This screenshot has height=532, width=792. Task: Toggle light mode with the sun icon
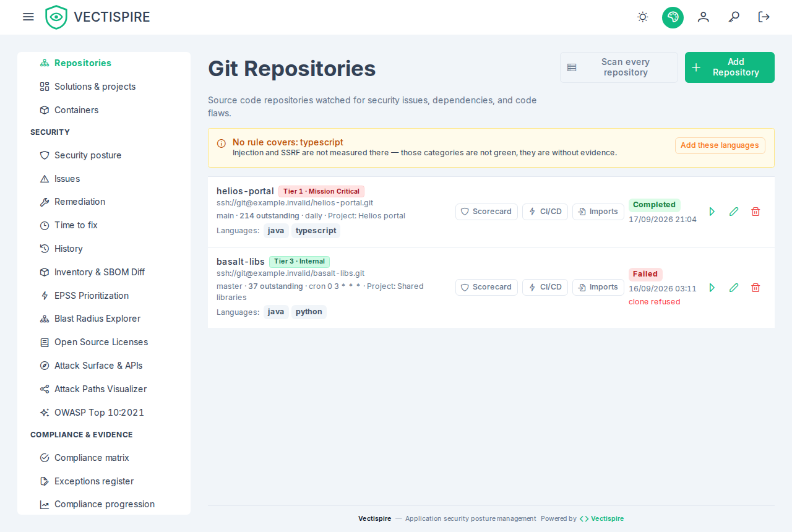[643, 17]
